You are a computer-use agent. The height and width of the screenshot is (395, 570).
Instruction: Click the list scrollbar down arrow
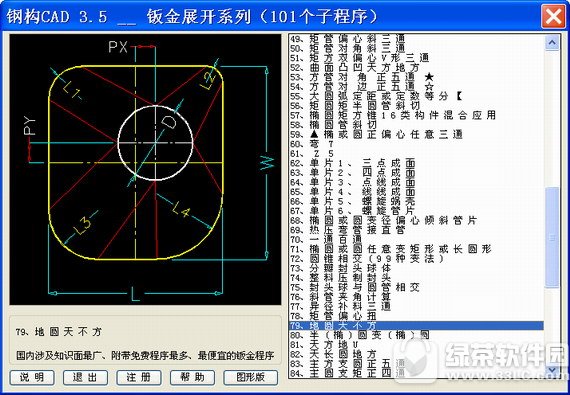pos(552,370)
